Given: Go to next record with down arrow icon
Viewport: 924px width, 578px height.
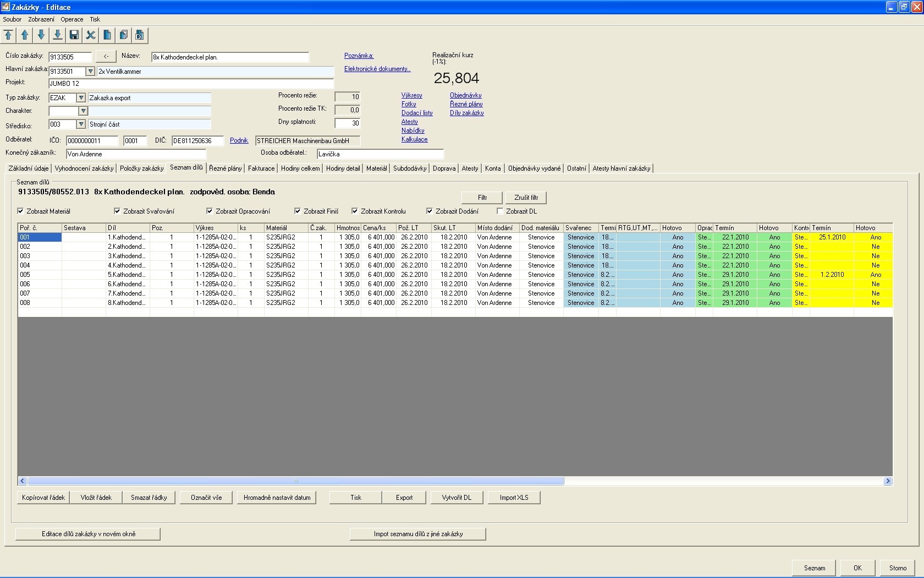Looking at the screenshot, I should [41, 35].
